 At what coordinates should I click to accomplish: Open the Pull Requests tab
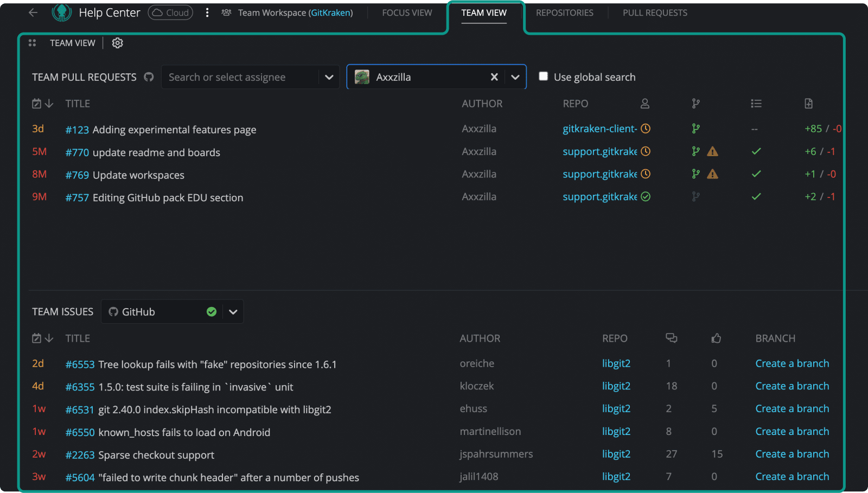[x=655, y=12]
